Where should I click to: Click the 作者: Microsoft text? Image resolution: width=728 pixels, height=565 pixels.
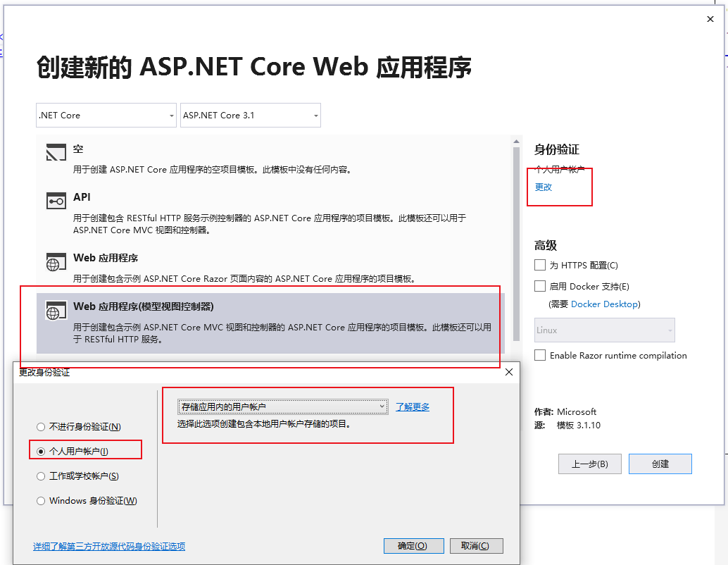565,411
